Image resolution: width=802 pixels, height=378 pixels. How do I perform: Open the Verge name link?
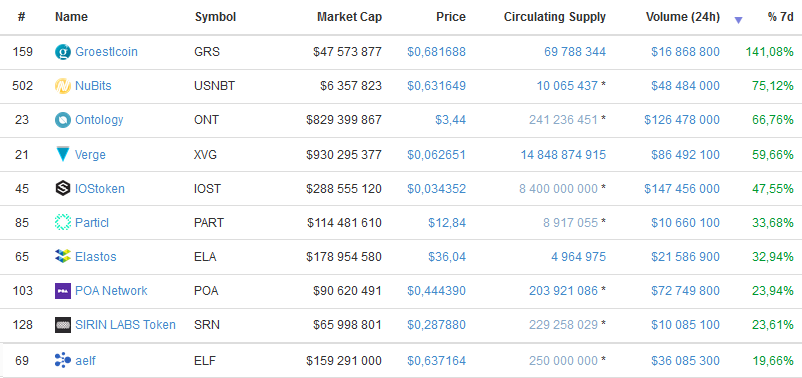click(91, 154)
